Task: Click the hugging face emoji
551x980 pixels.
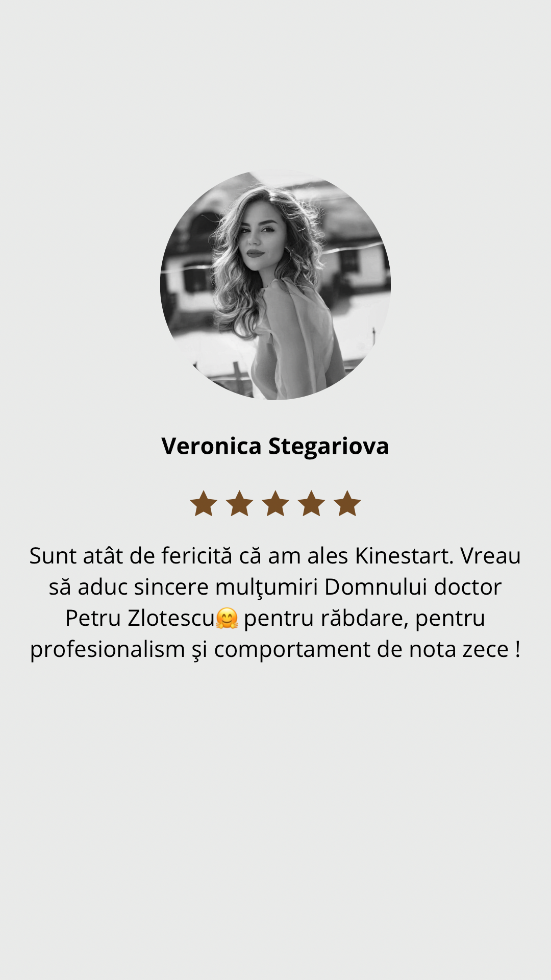Action: (x=227, y=619)
